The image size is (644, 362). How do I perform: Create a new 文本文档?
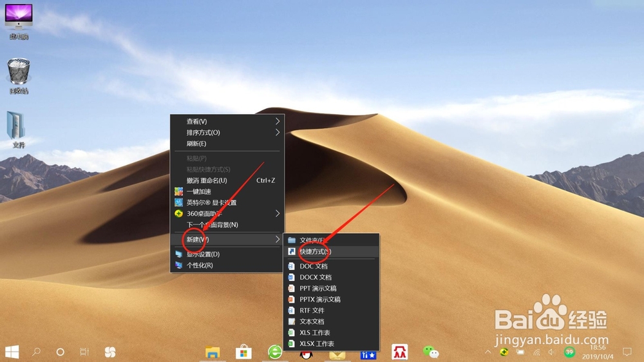[332, 321]
